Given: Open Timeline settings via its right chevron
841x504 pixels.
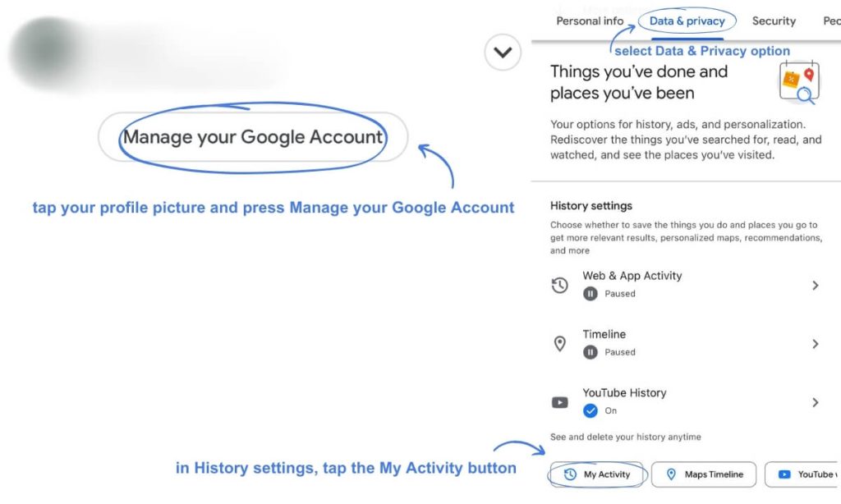Looking at the screenshot, I should [x=816, y=344].
